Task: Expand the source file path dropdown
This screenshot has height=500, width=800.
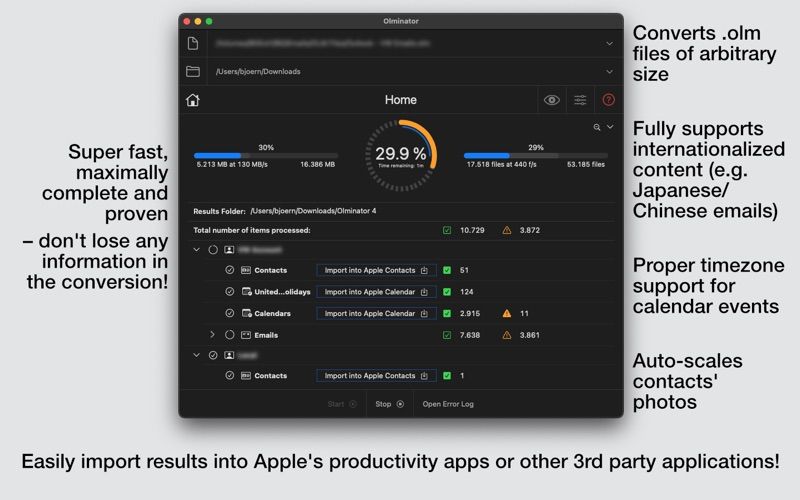Action: pos(609,44)
